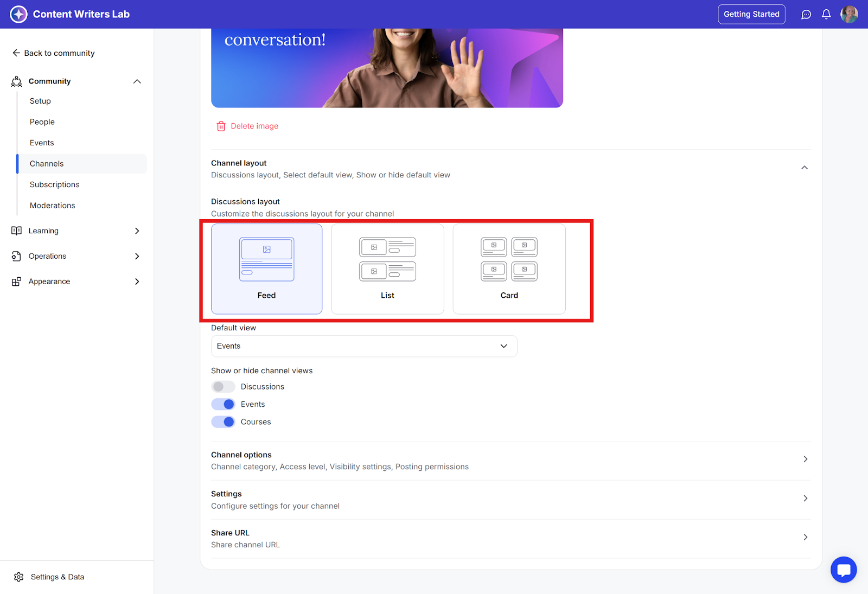The height and width of the screenshot is (594, 868).
Task: Click the Channel layout heading
Action: (x=239, y=163)
